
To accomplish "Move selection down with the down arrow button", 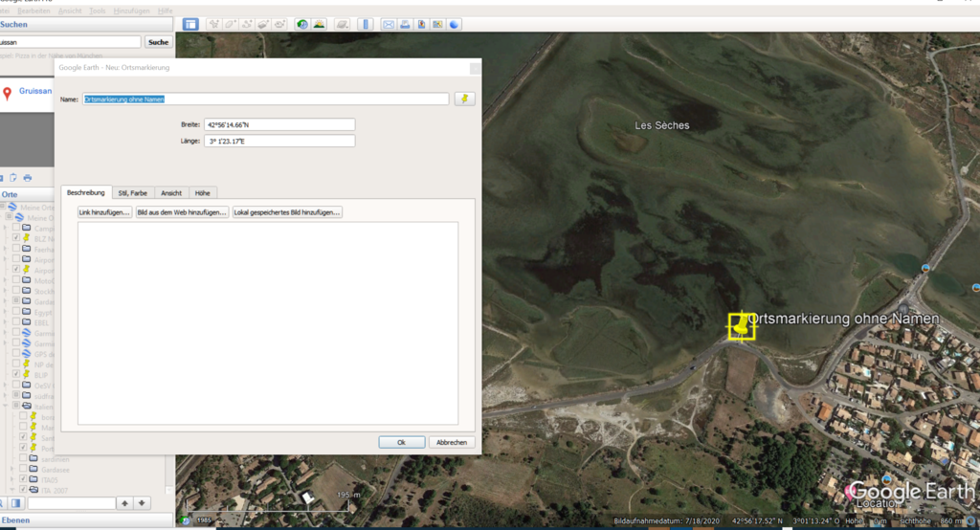I will 142,503.
